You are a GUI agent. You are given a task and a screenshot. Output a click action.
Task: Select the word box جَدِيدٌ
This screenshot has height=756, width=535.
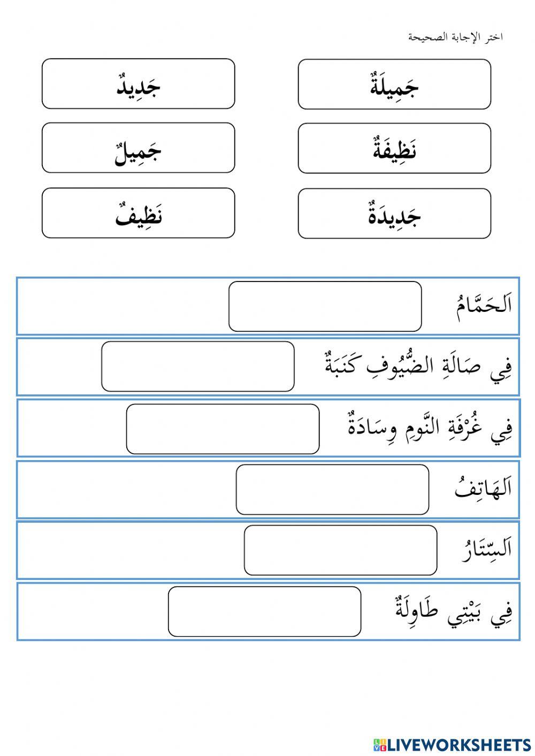click(139, 84)
